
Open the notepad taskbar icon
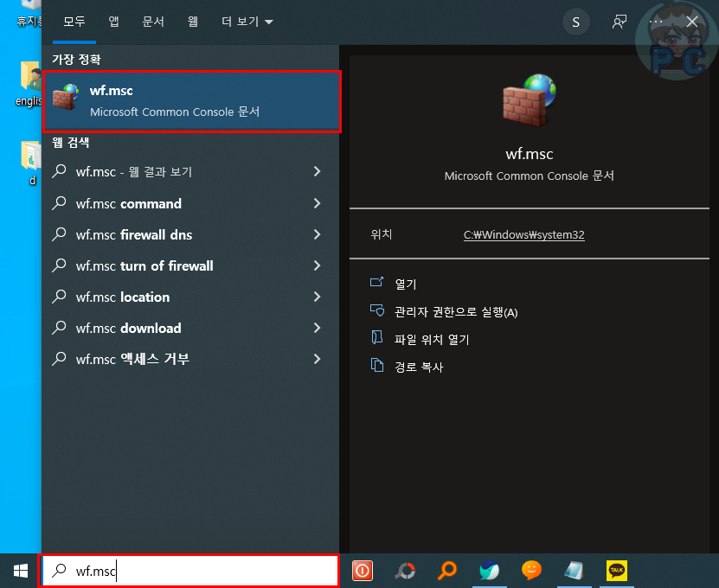[574, 571]
